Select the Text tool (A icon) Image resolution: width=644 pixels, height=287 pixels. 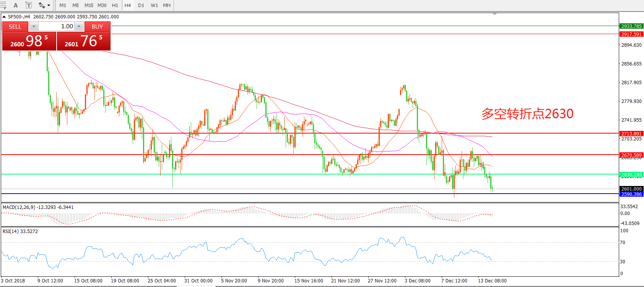point(16,5)
